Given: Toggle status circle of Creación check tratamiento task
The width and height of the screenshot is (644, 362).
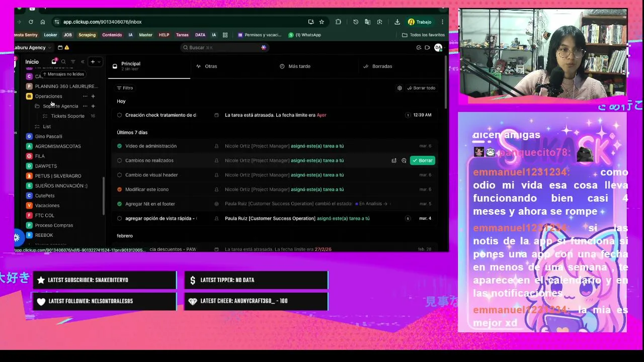Looking at the screenshot, I should [119, 115].
